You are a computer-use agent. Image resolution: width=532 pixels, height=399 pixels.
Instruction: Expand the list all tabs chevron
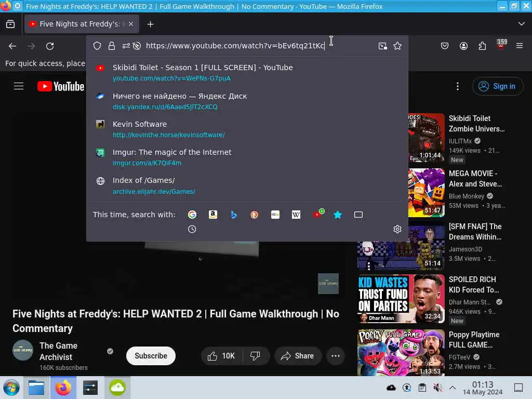coord(521,24)
